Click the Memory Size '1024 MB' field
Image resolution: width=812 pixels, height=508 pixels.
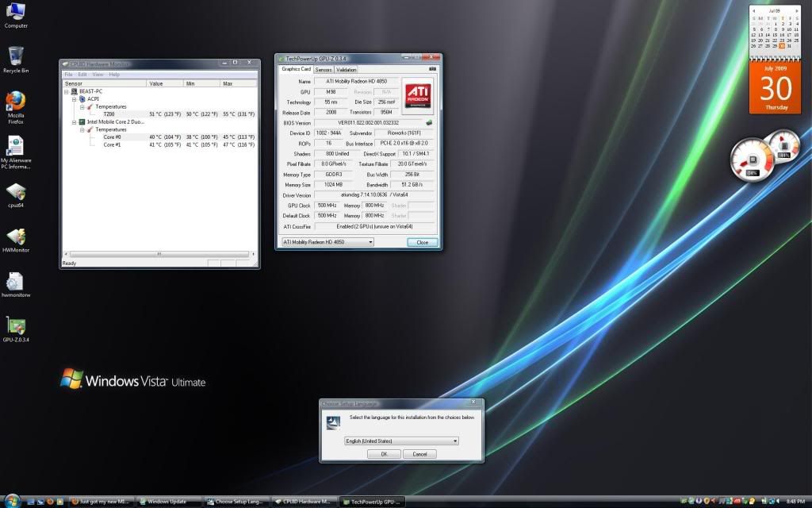[334, 184]
